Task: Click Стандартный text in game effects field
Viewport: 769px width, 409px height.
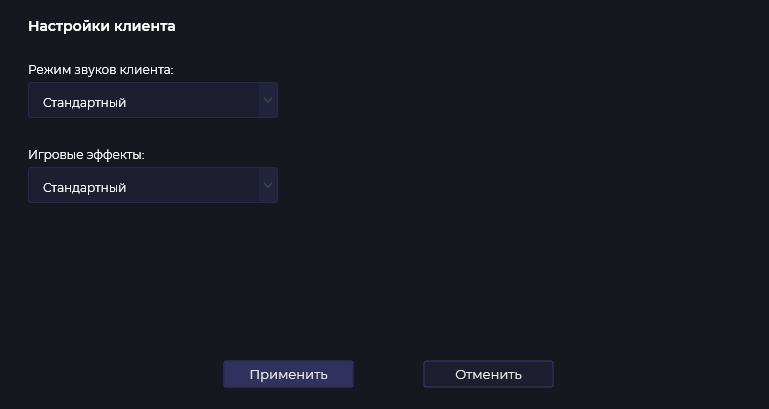Action: 85,187
